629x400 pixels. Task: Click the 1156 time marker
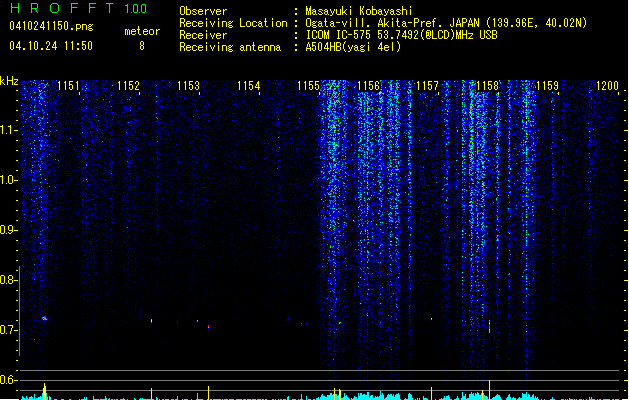click(368, 86)
